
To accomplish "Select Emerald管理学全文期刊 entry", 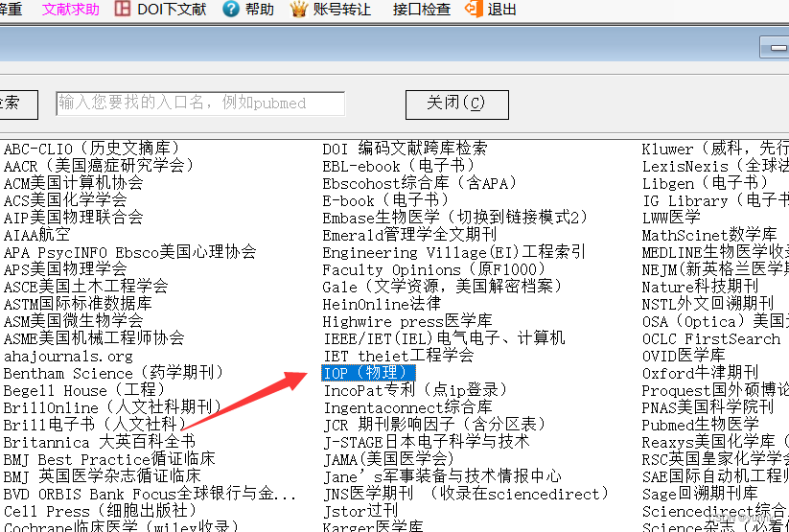I will pyautogui.click(x=409, y=235).
